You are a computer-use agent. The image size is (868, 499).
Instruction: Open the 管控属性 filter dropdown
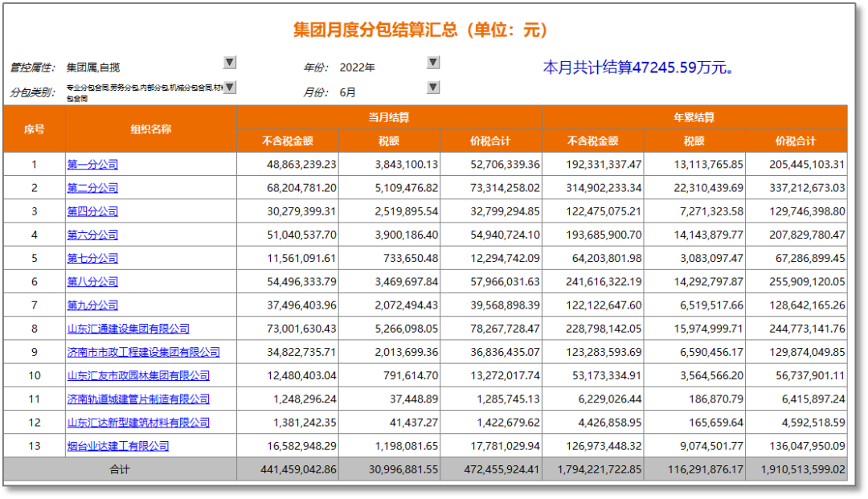point(229,62)
